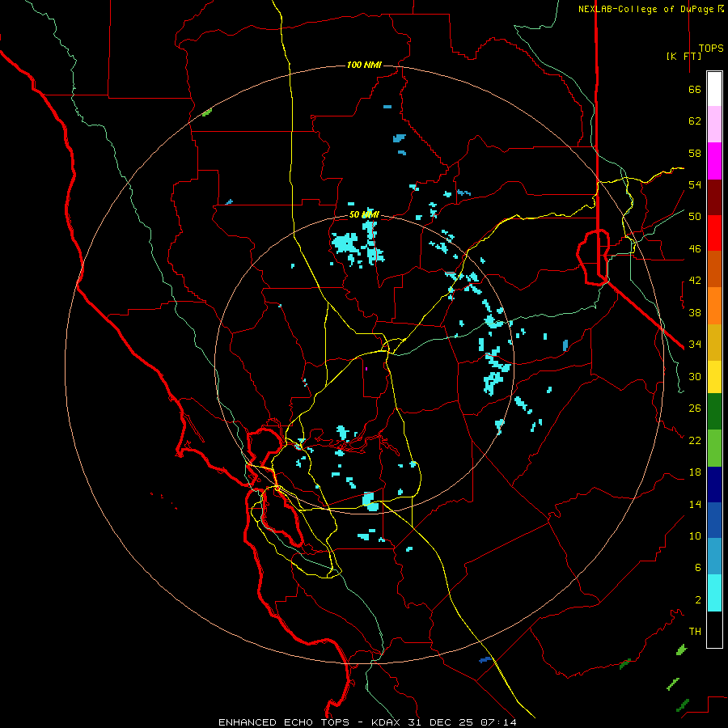Click the cyan legend swatch
Screen dimensions: 728x728
coord(714,593)
